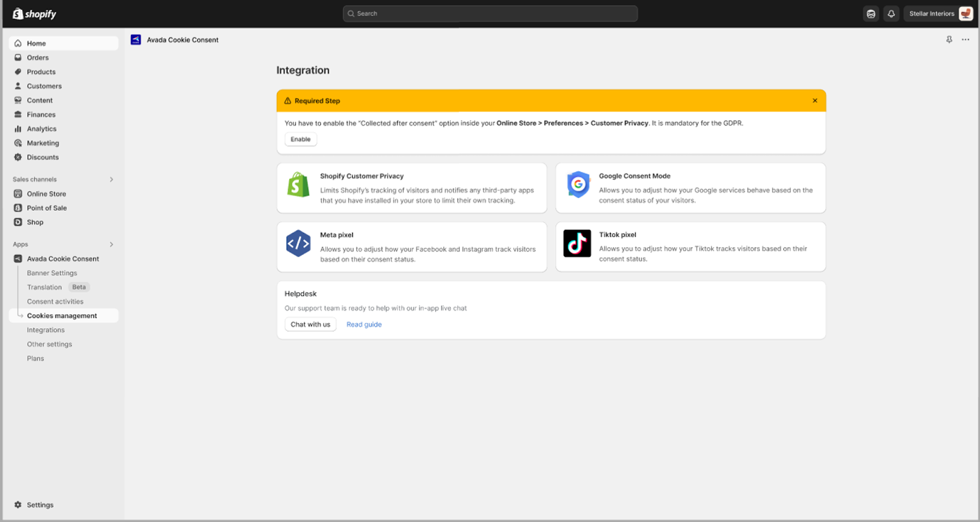Click the Customers person icon
This screenshot has width=980, height=522.
[x=18, y=86]
